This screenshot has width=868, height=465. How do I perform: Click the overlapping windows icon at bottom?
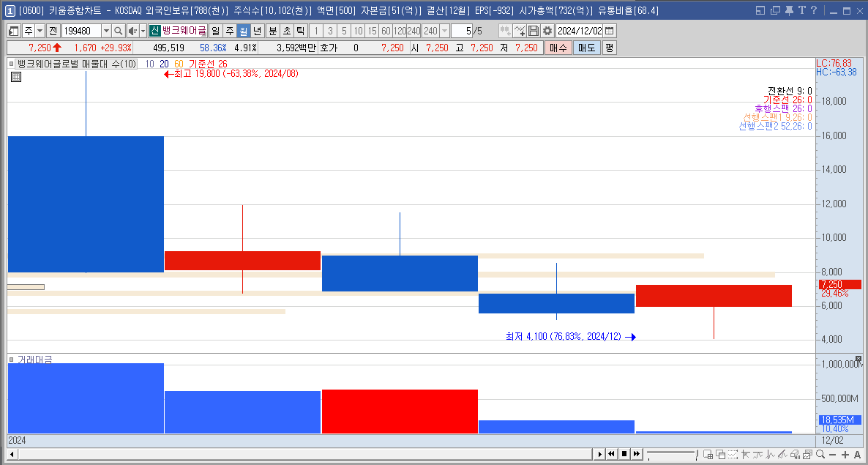click(x=721, y=455)
